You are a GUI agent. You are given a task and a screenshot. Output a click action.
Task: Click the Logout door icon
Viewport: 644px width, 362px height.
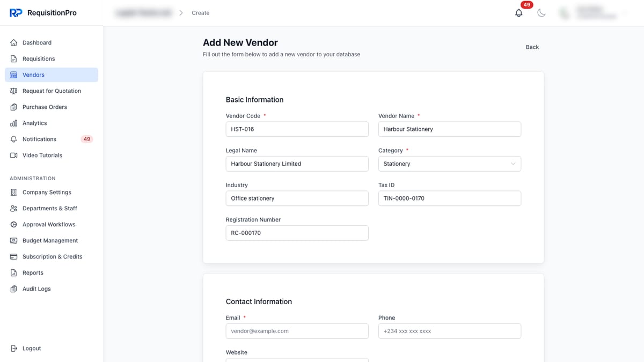point(14,349)
